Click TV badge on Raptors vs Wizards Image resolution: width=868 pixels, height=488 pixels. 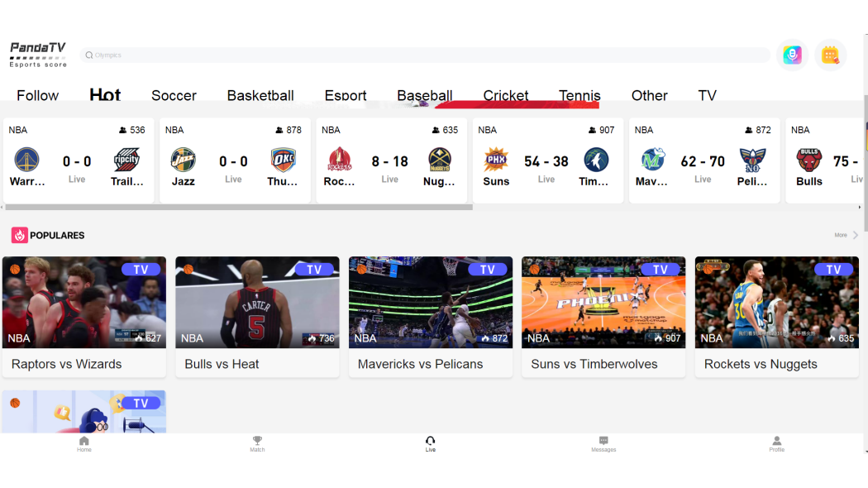pos(141,269)
